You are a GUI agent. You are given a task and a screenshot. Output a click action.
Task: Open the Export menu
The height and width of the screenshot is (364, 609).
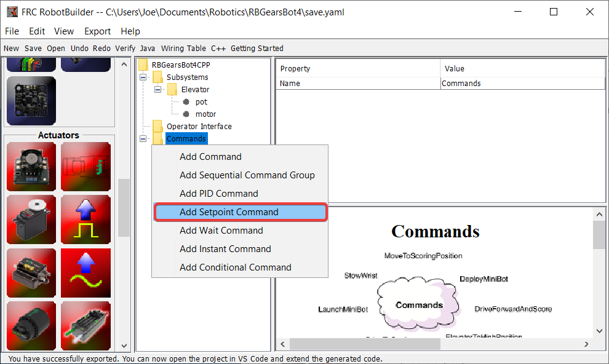click(x=97, y=31)
